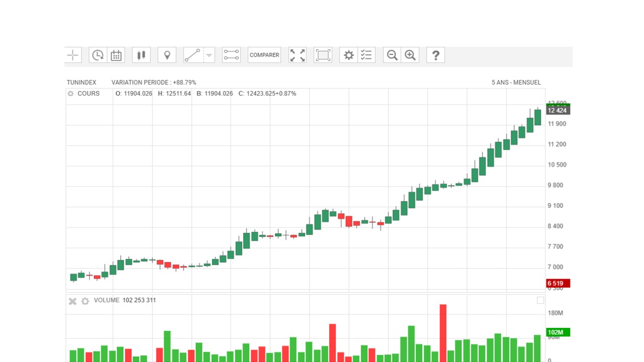Open the indicators checklist

pyautogui.click(x=366, y=55)
